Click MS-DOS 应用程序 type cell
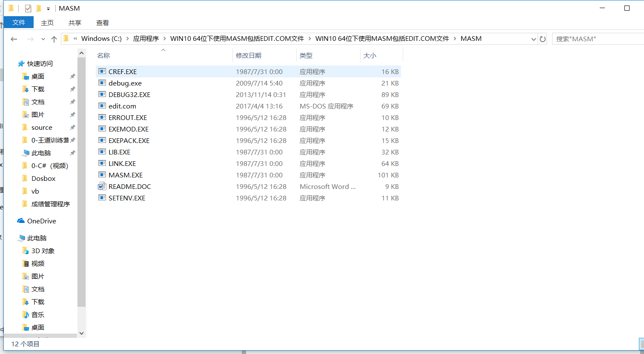Viewport: 644px width, 354px height. click(326, 106)
